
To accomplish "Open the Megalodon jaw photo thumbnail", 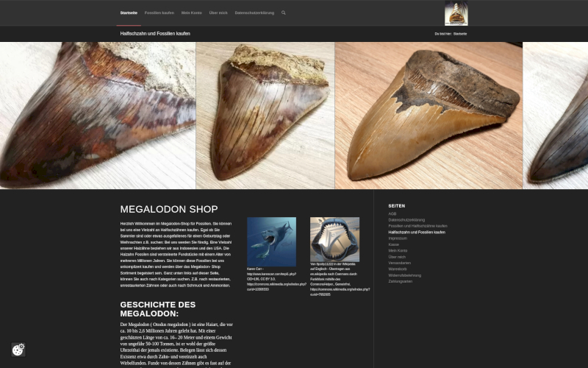I will (334, 239).
